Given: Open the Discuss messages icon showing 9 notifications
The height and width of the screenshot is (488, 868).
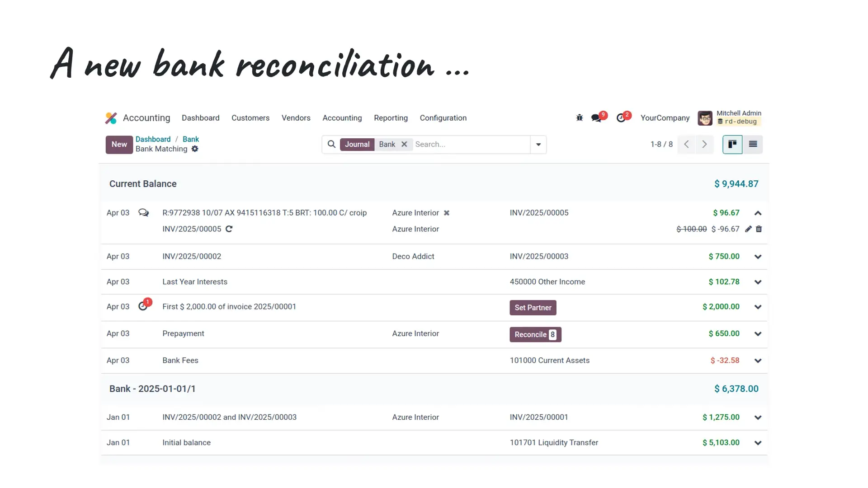Looking at the screenshot, I should [596, 117].
